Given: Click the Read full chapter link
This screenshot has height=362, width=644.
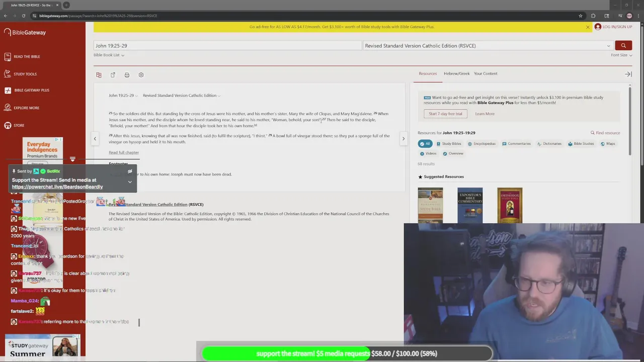Looking at the screenshot, I should pos(124,152).
